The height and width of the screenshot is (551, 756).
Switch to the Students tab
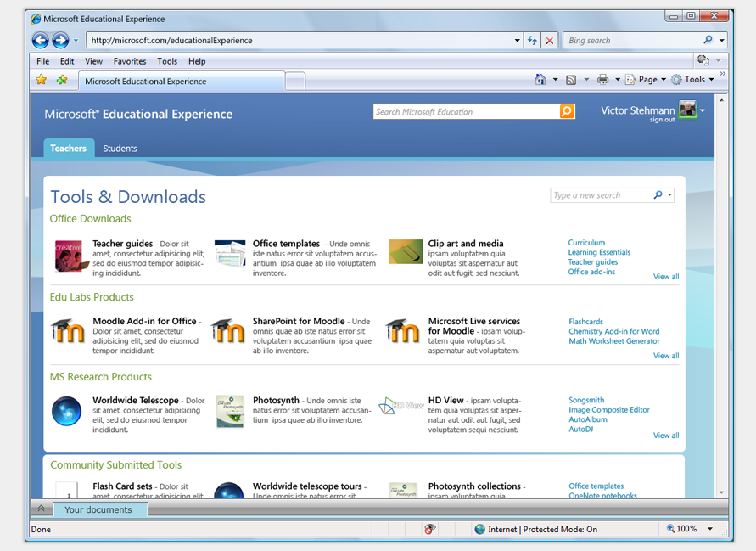120,148
